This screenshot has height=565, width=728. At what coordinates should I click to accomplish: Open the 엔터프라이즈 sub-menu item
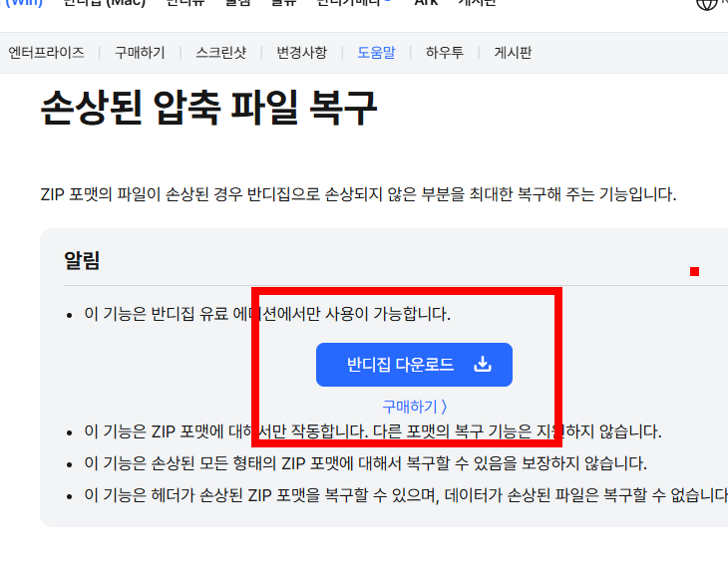tap(47, 53)
